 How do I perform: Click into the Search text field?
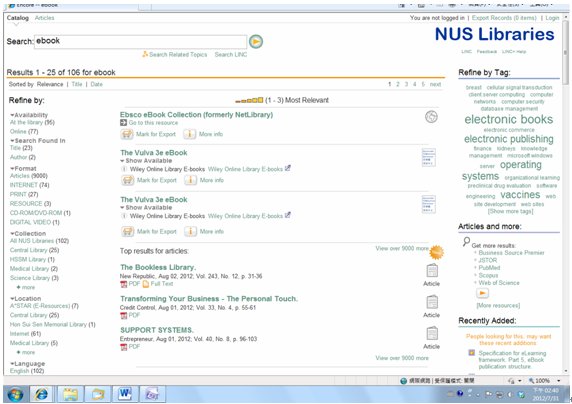tap(140, 41)
